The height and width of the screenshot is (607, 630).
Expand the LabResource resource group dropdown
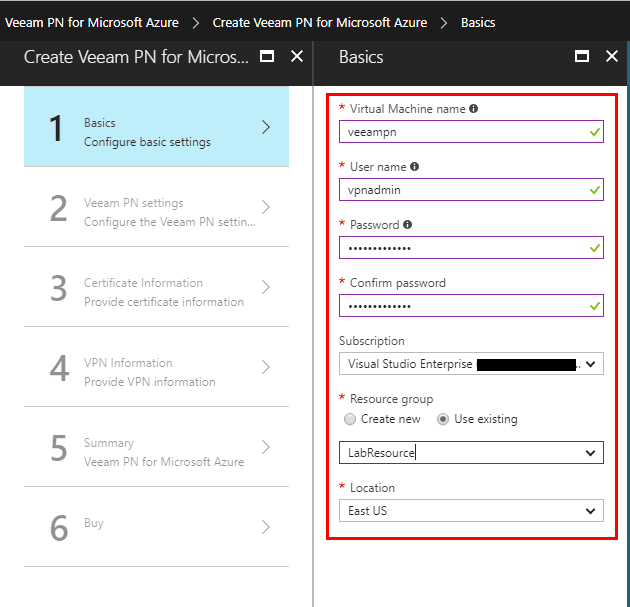[x=471, y=453]
